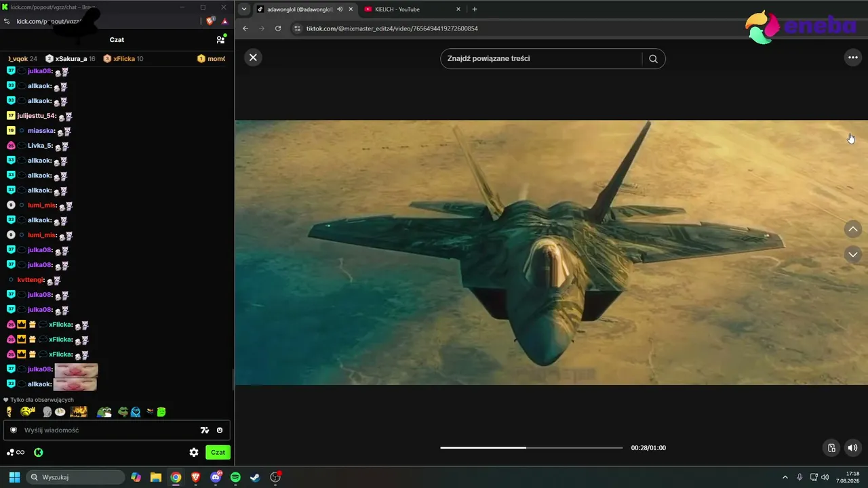Open Livka_5's profile in chat
Image resolution: width=868 pixels, height=488 pixels.
40,146
